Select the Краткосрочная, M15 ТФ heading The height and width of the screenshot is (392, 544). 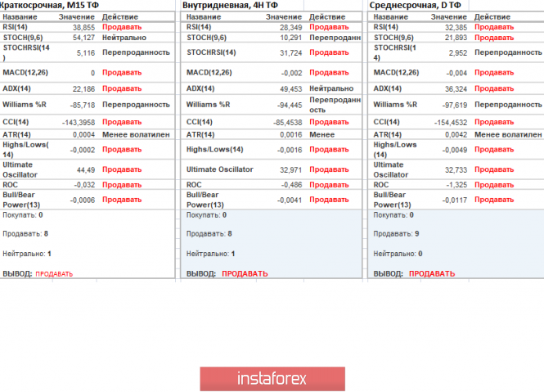point(49,5)
